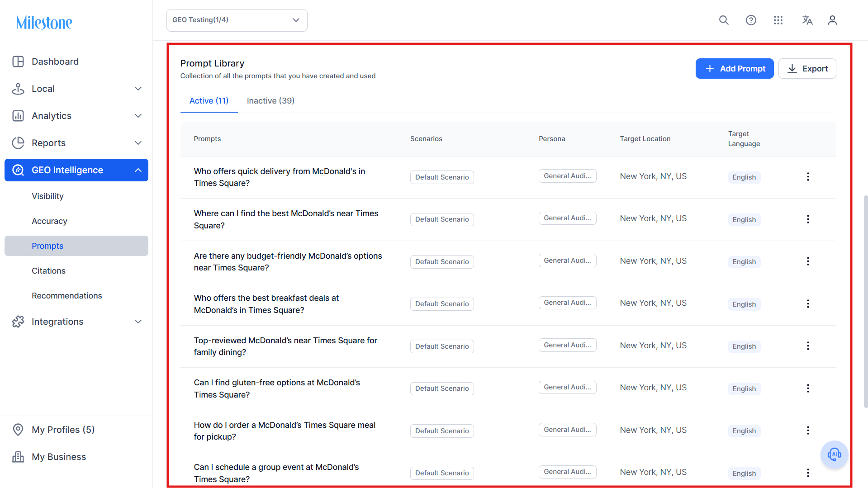The image size is (868, 488).
Task: Open row menu for gluten-free options prompt
Action: tap(808, 389)
